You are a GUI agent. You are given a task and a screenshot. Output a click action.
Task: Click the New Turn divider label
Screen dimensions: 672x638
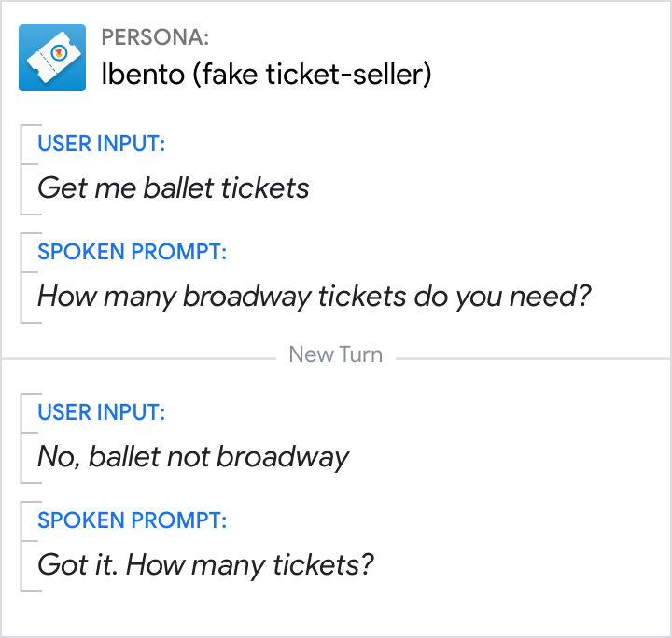(335, 355)
